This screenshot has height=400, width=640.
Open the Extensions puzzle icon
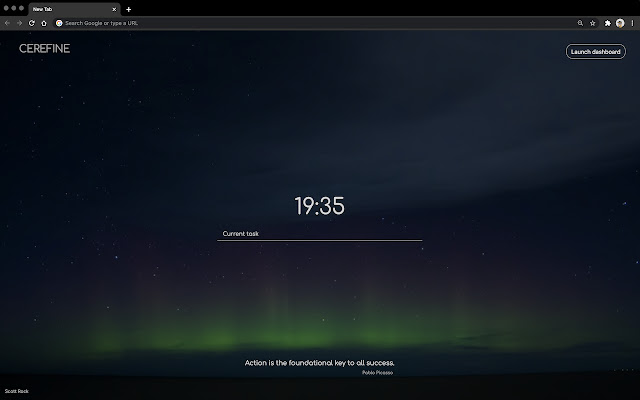[607, 22]
